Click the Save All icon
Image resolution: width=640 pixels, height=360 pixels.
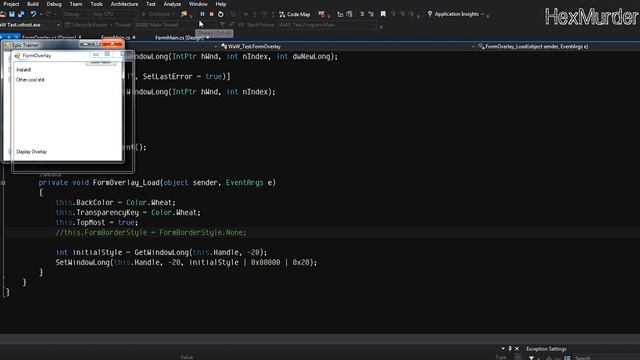(x=21, y=14)
